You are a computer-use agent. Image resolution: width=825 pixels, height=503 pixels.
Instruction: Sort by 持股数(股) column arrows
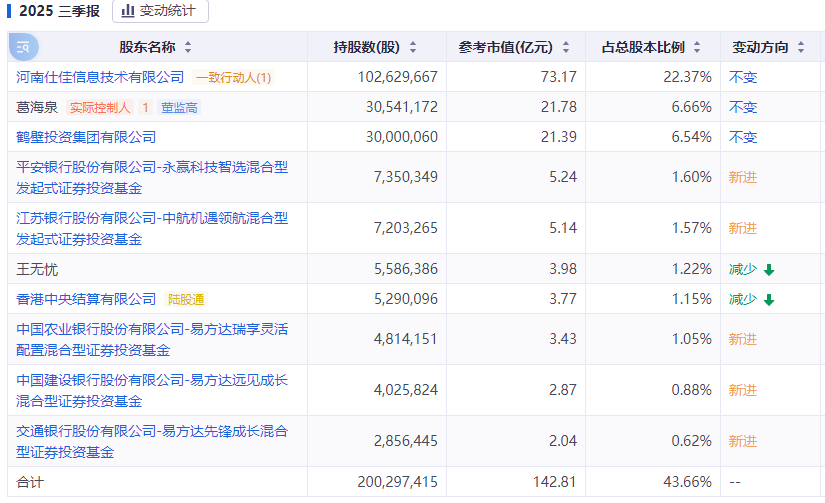point(412,47)
